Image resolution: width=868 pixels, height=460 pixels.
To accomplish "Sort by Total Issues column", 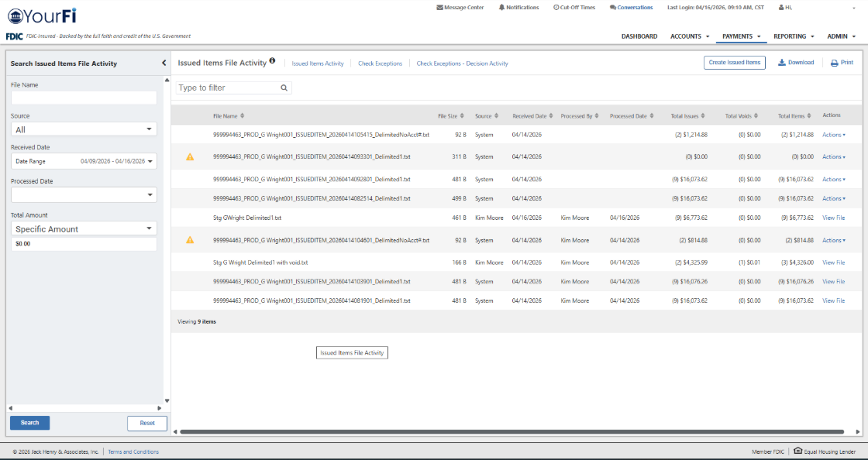I will (x=687, y=116).
